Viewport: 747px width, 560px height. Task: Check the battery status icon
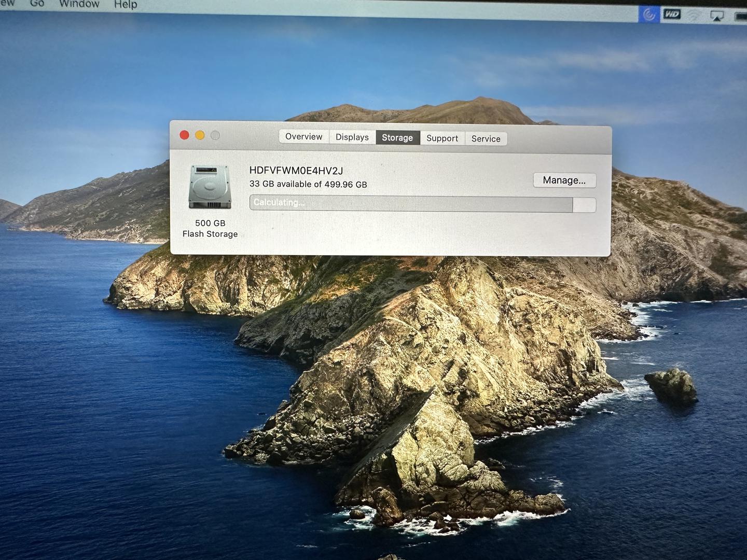[x=741, y=17]
